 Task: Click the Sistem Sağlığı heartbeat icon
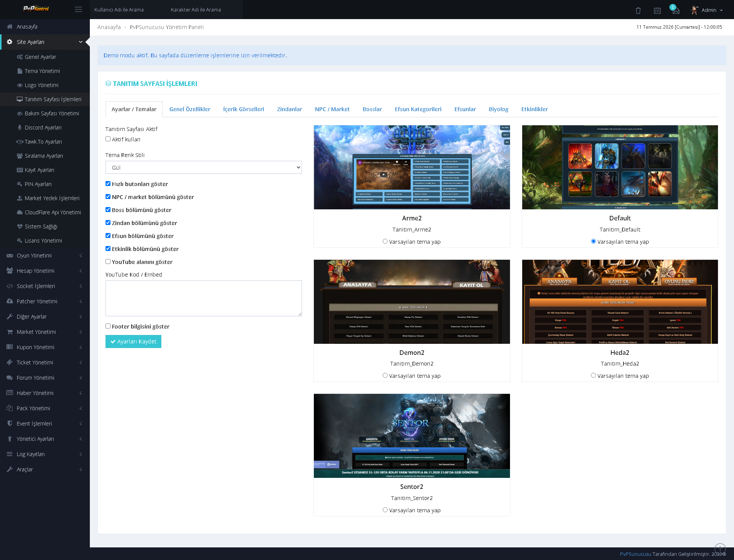click(x=19, y=227)
